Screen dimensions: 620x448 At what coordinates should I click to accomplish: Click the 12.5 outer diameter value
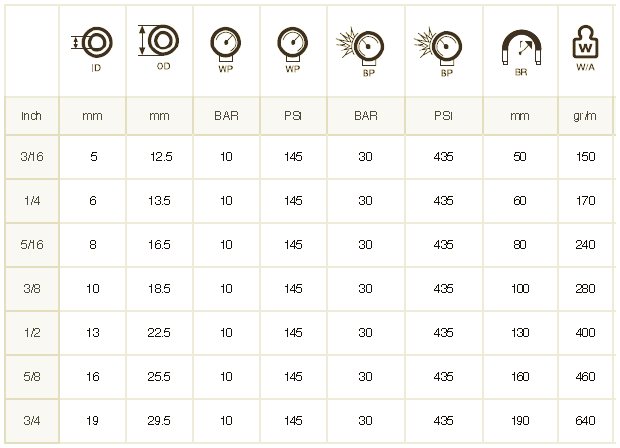coord(161,157)
